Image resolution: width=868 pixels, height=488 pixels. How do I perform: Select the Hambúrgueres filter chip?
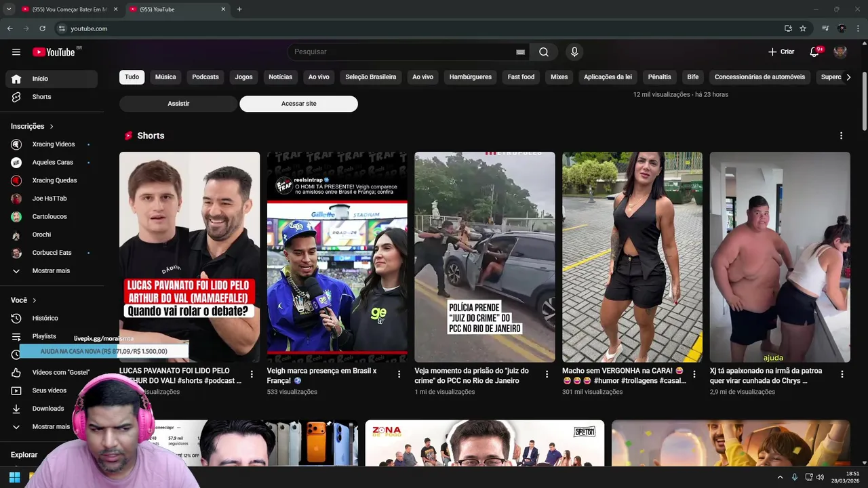[471, 77]
